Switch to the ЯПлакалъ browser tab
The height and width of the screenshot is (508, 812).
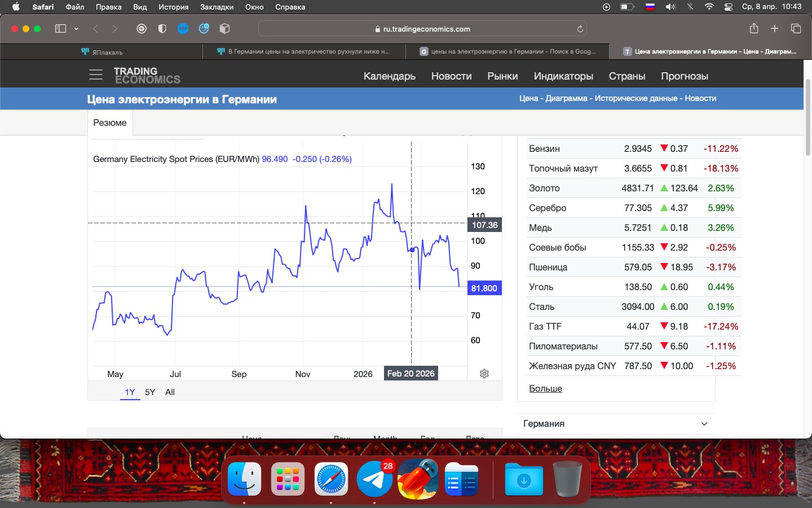[x=101, y=51]
